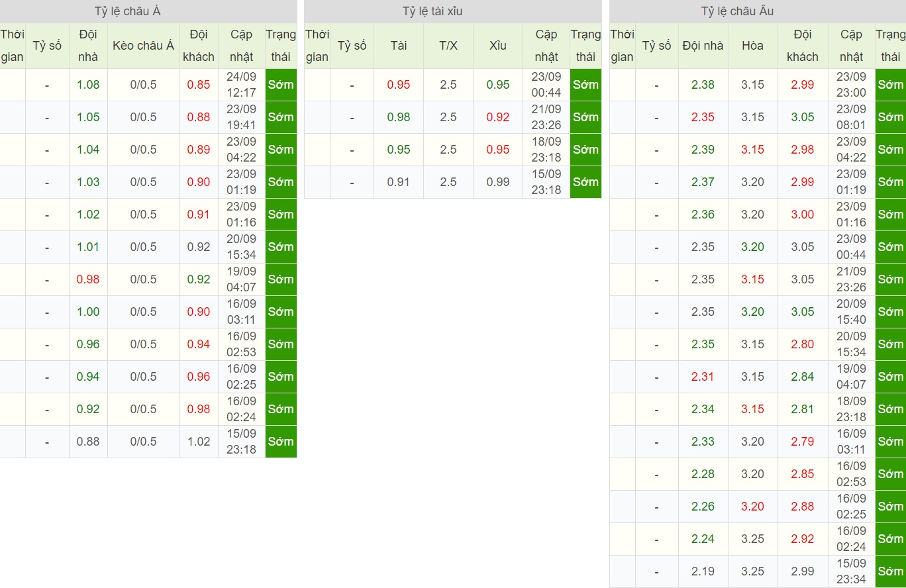The height and width of the screenshot is (588, 906).
Task: Click the away odds value 0.89
Action: click(x=199, y=150)
